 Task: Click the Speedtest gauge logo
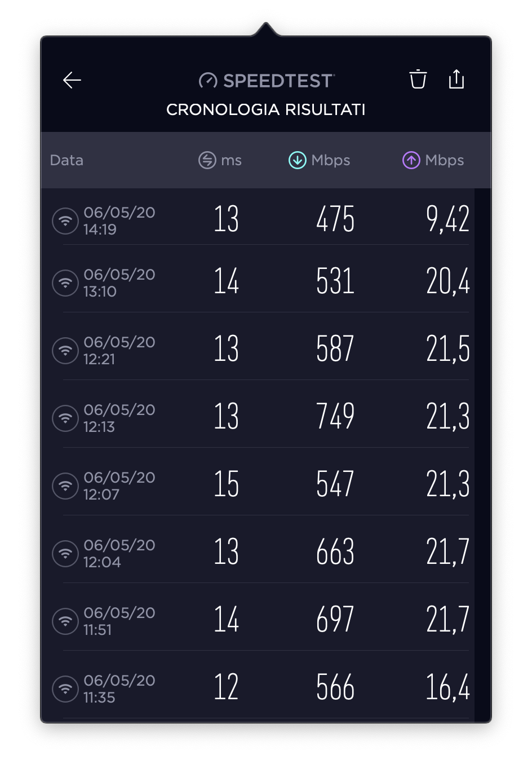[208, 81]
